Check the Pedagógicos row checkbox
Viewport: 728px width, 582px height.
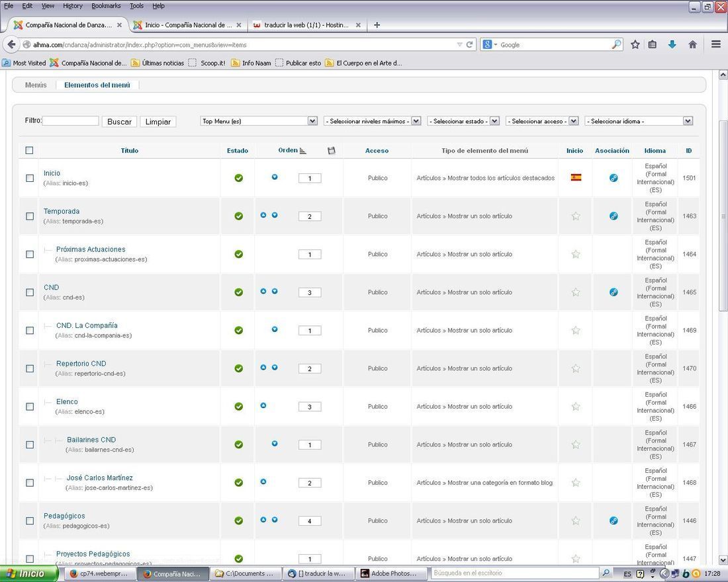pos(30,520)
